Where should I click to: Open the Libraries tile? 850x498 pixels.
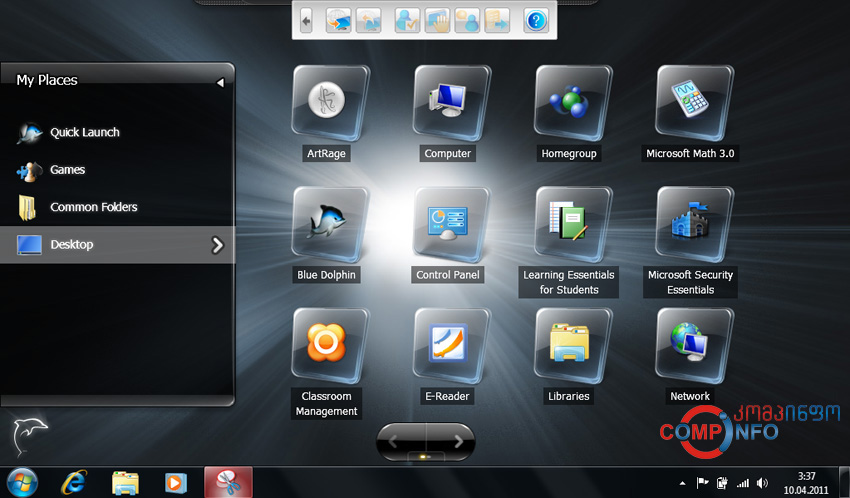pyautogui.click(x=572, y=346)
